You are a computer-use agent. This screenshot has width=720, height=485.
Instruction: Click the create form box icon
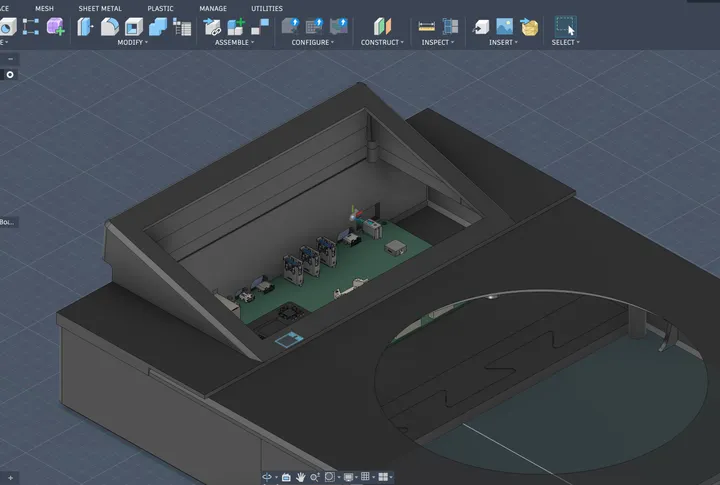coord(8,27)
